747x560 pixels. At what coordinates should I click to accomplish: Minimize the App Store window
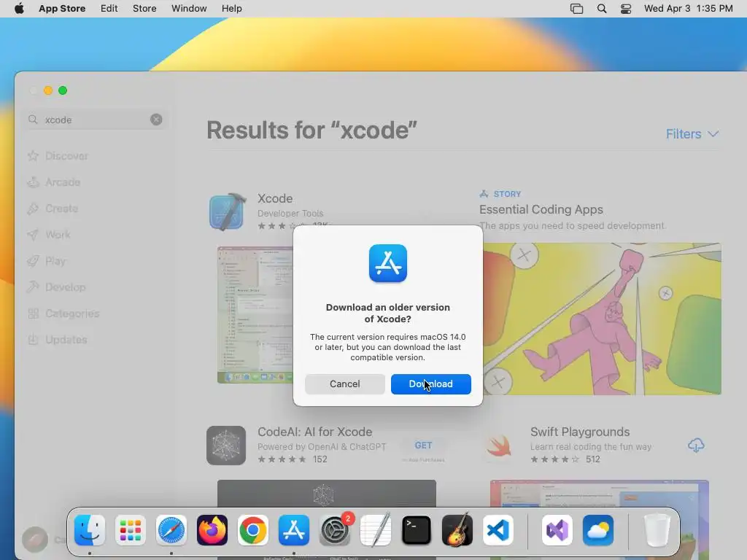[x=48, y=90]
